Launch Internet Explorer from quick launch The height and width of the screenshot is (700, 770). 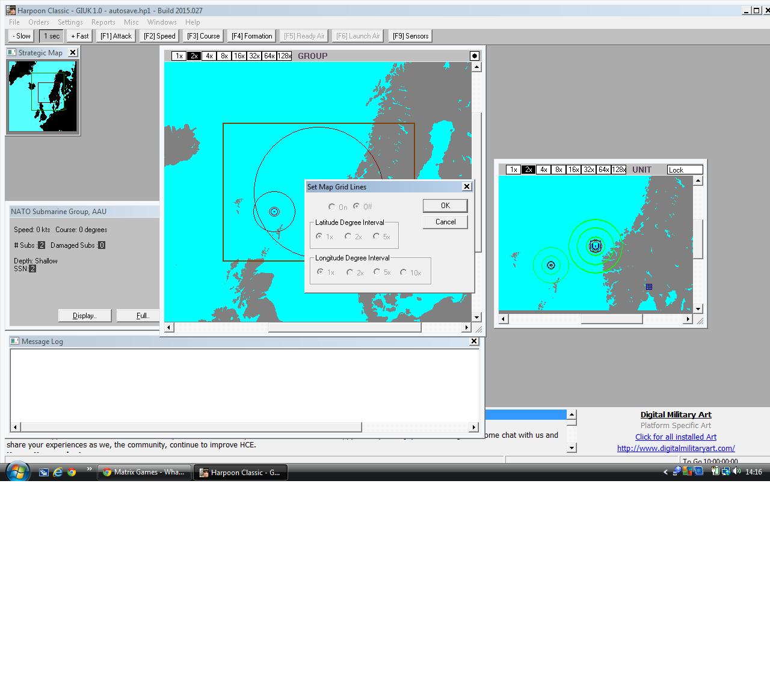tap(58, 472)
